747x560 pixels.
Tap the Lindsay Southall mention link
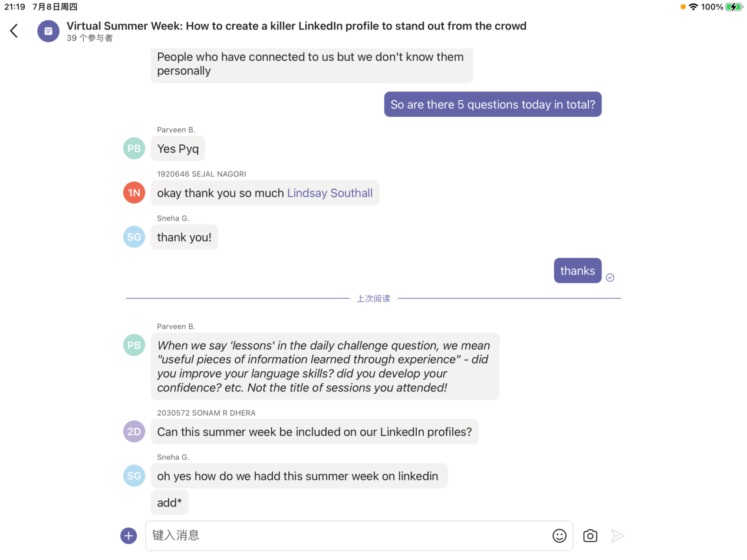pyautogui.click(x=330, y=193)
